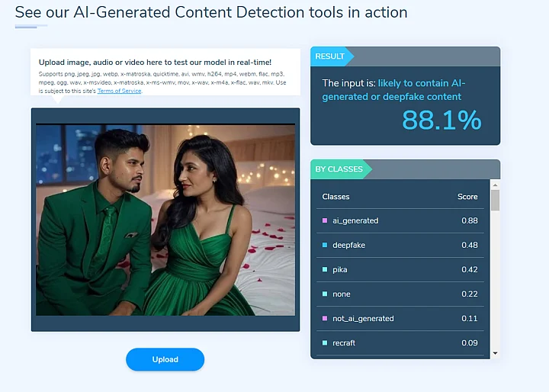
Task: Click the uploaded couple photo preview
Action: (165, 220)
